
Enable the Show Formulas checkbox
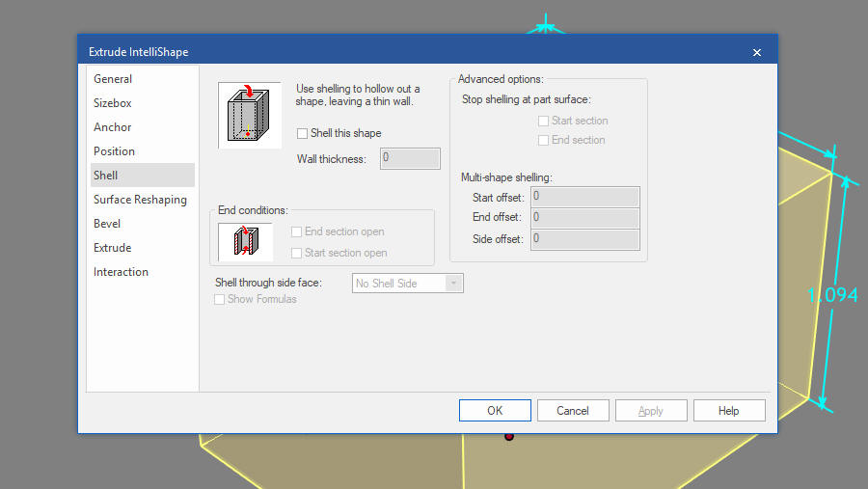click(220, 300)
